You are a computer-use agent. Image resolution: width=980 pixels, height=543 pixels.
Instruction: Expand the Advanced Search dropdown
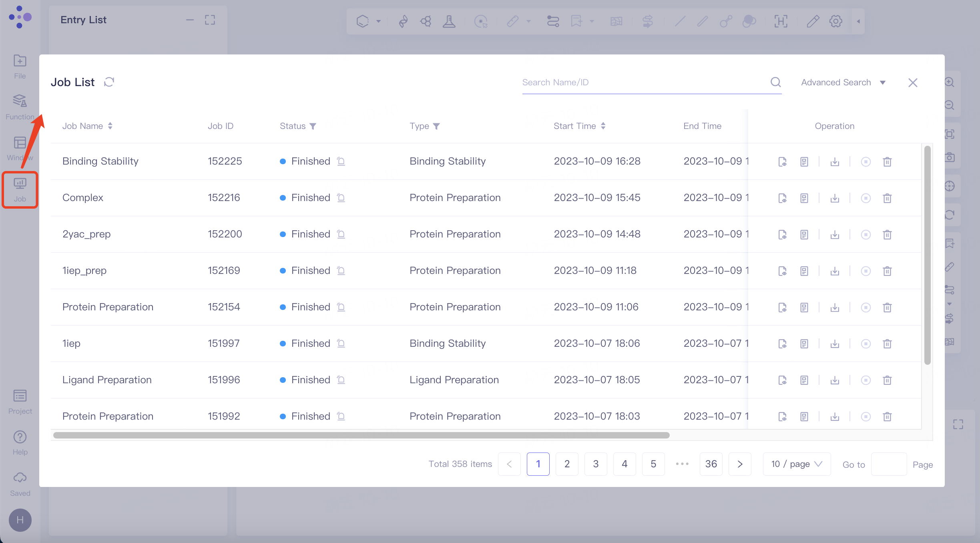[843, 82]
